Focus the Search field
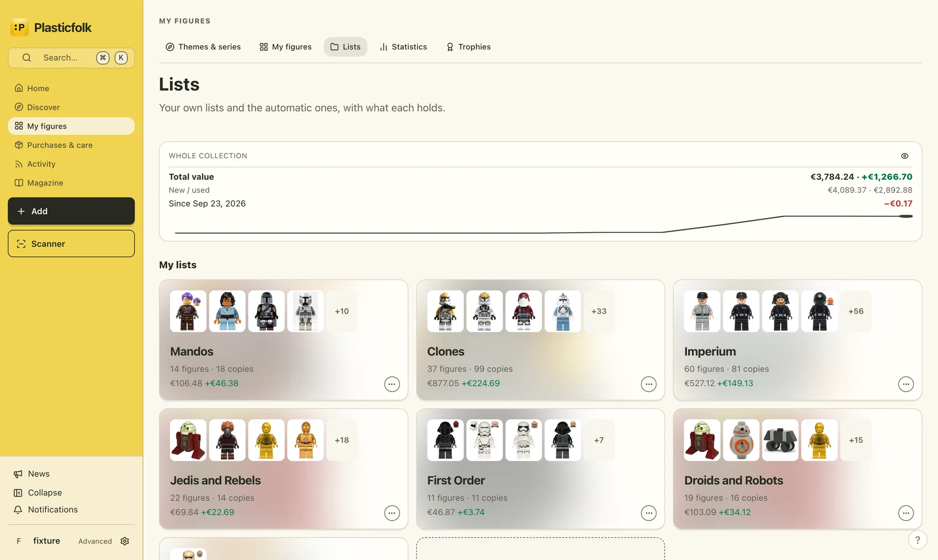 coord(71,58)
